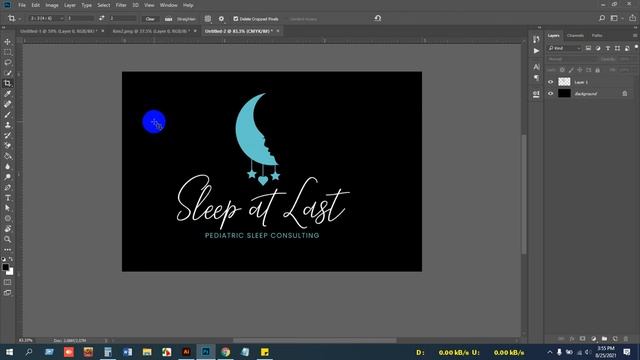Open the workspace switcher icon dropdown

pos(616,18)
